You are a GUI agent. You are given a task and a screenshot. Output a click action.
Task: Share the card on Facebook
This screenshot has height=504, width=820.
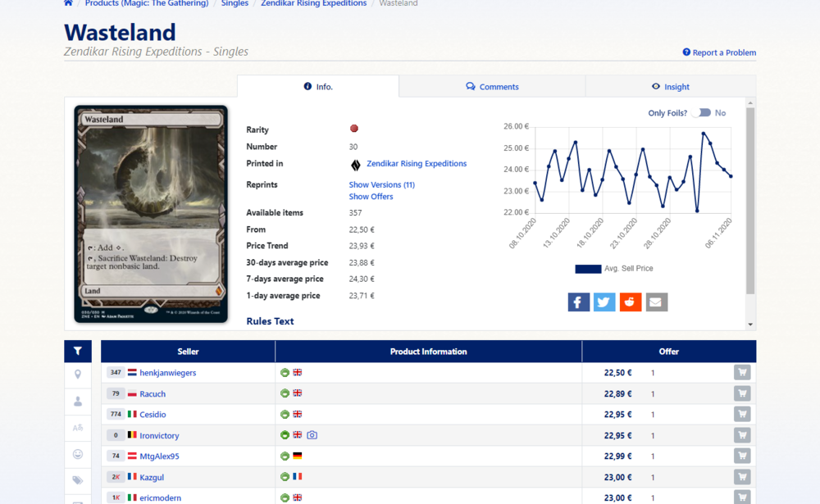coord(578,302)
